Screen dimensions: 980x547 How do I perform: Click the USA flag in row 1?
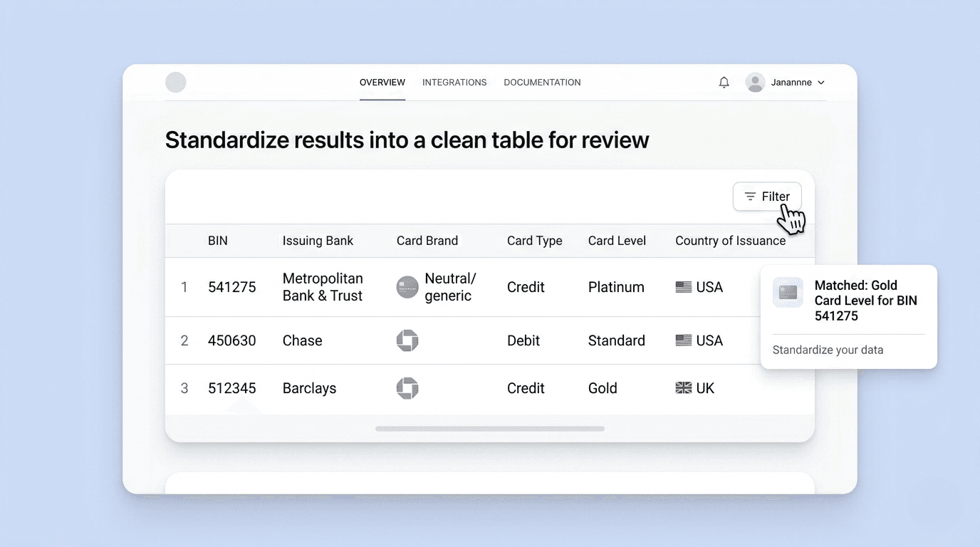(684, 287)
